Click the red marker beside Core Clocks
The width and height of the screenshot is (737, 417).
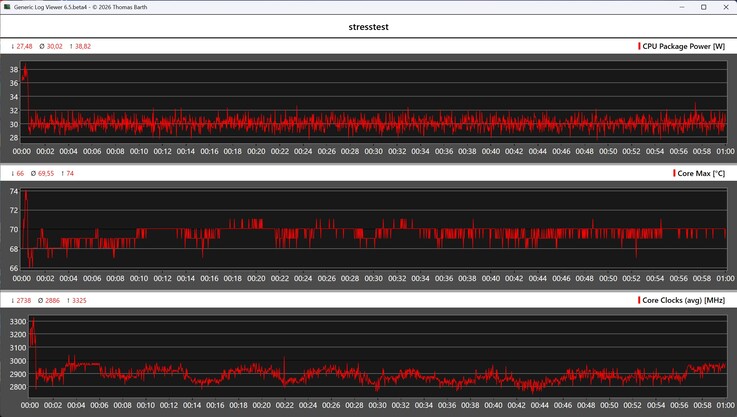coord(639,300)
